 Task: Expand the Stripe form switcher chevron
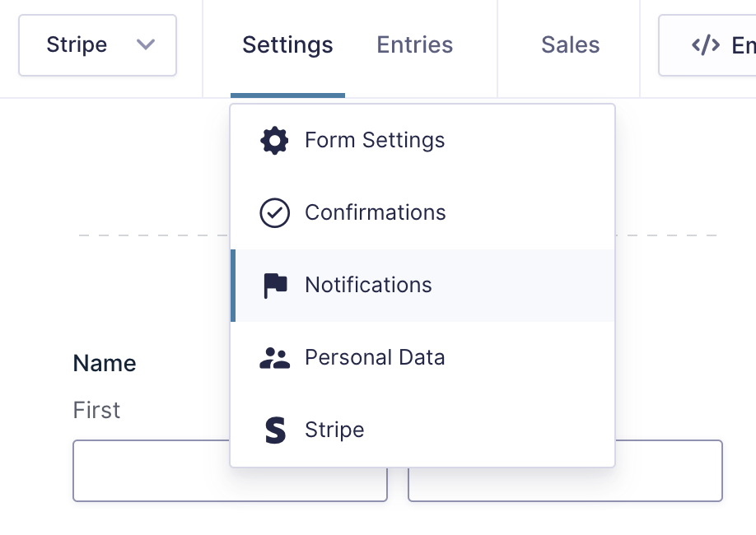146,44
